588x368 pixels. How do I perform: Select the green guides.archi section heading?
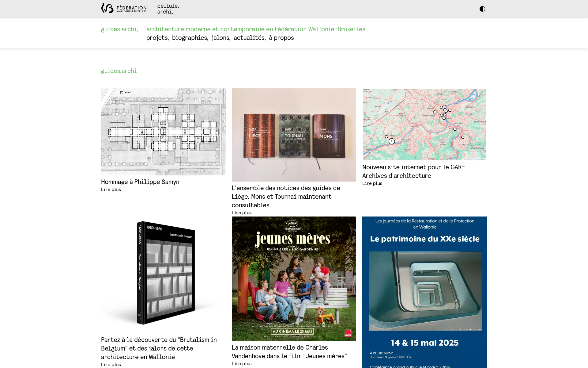(x=119, y=71)
